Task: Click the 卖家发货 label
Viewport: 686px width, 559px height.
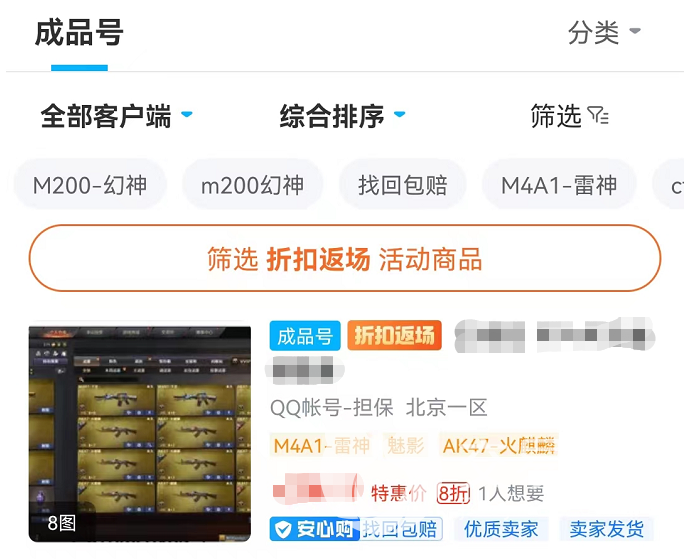Action: click(606, 529)
